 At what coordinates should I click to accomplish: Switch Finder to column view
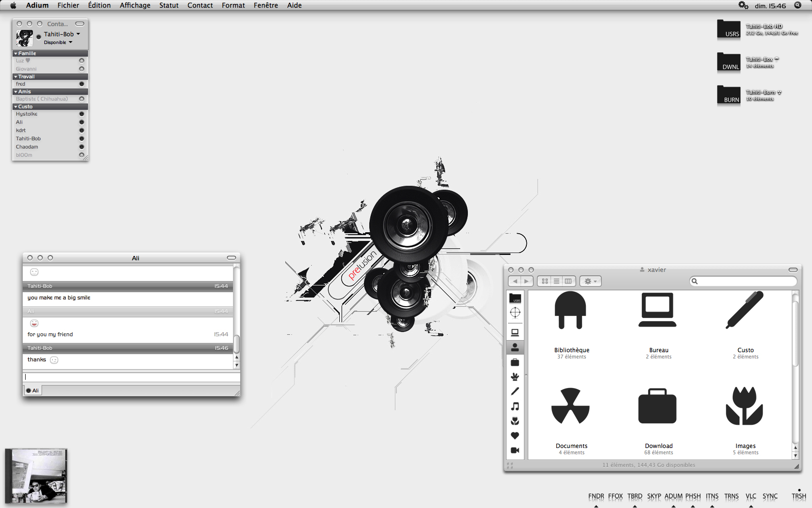pyautogui.click(x=568, y=281)
